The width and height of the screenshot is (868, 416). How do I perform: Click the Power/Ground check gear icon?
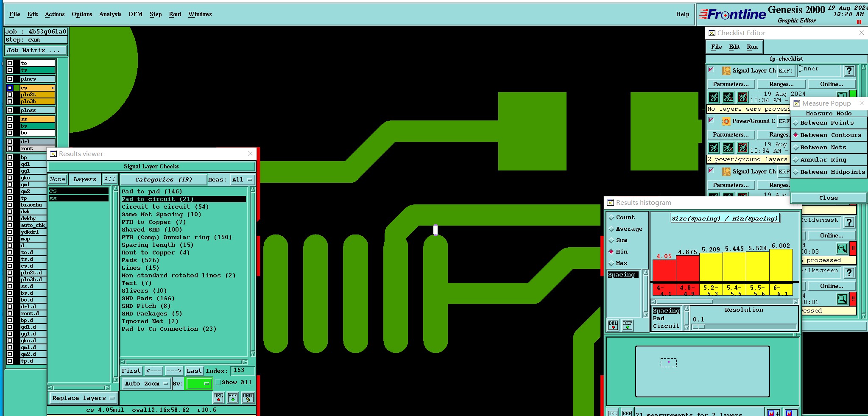pyautogui.click(x=726, y=121)
